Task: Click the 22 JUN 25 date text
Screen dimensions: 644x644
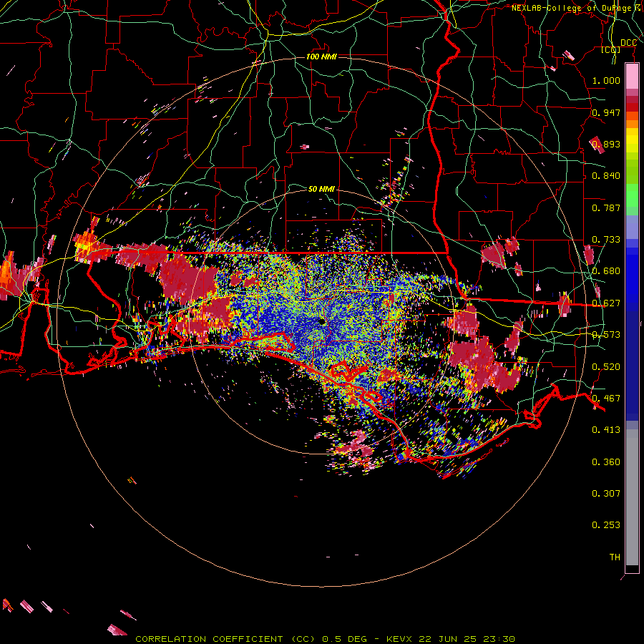Action: pyautogui.click(x=448, y=639)
